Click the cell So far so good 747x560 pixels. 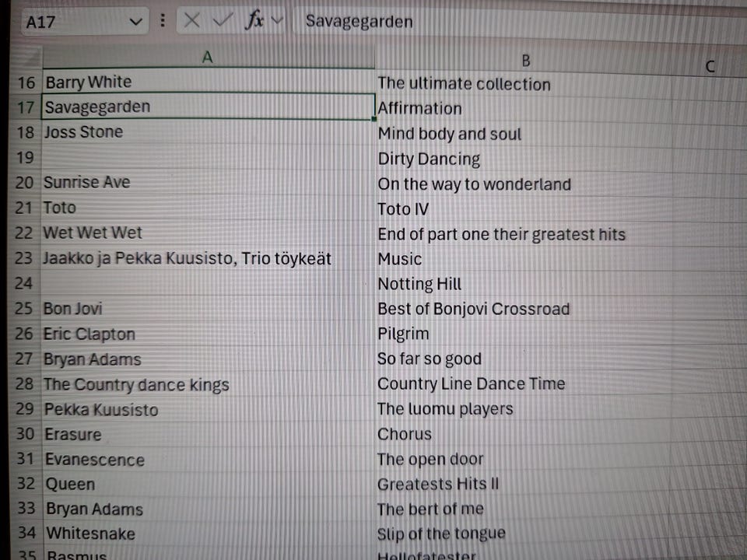tap(524, 359)
